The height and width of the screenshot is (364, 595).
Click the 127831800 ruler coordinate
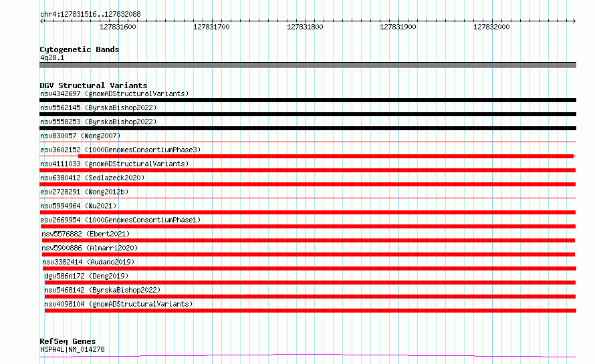(x=305, y=27)
